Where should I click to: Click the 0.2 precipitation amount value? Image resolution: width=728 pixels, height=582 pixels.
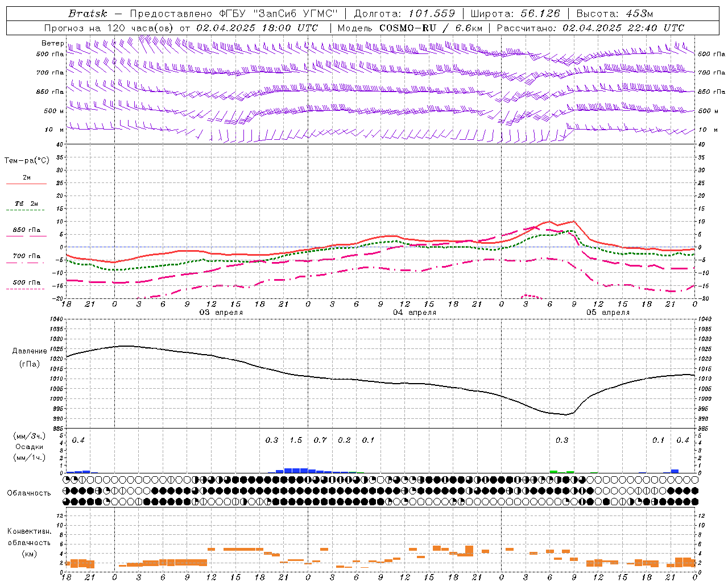pyautogui.click(x=344, y=440)
